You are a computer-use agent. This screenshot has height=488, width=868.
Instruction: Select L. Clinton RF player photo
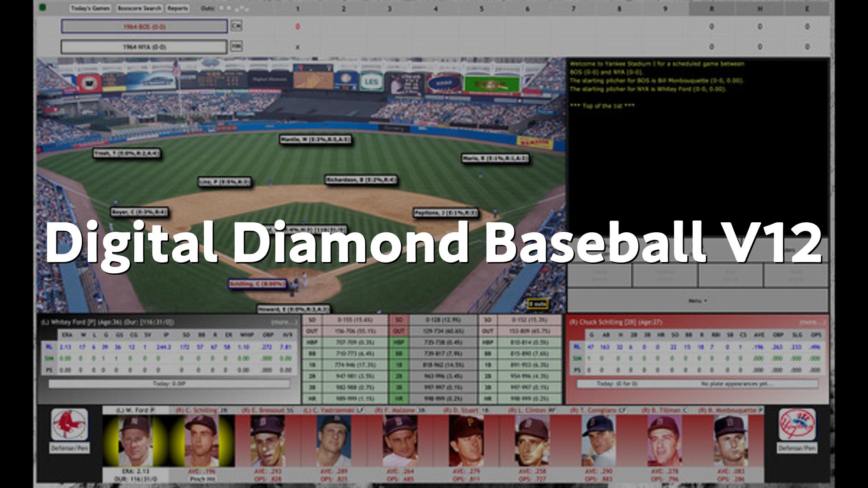click(532, 441)
